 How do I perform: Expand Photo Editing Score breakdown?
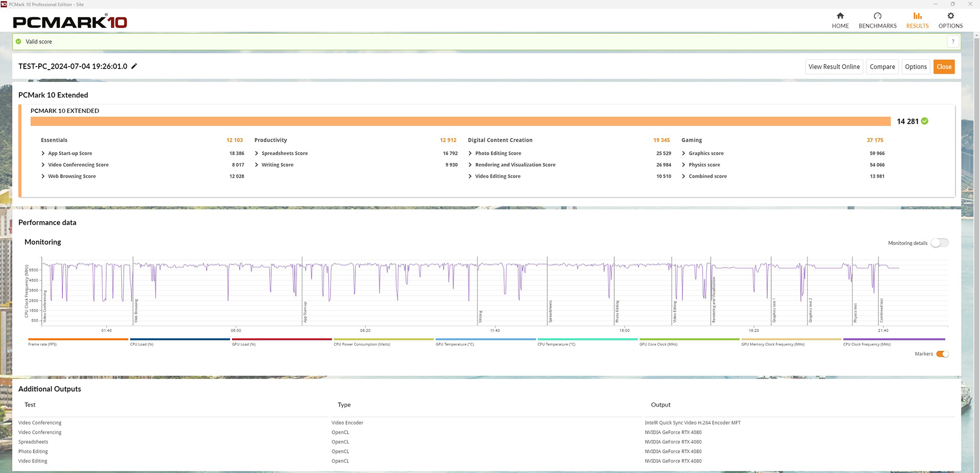[x=470, y=153]
